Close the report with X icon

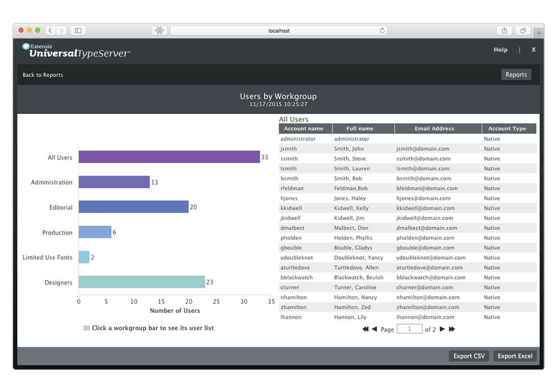pyautogui.click(x=533, y=50)
